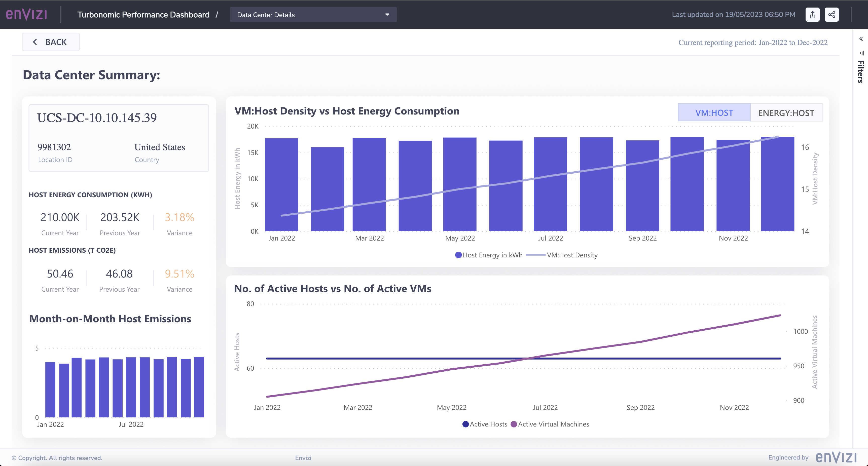The height and width of the screenshot is (466, 868).
Task: Click the back arrow chevron icon
Action: [x=35, y=42]
